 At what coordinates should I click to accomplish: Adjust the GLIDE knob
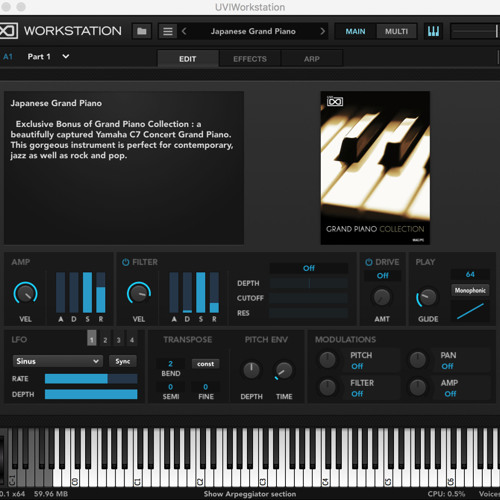pyautogui.click(x=427, y=297)
